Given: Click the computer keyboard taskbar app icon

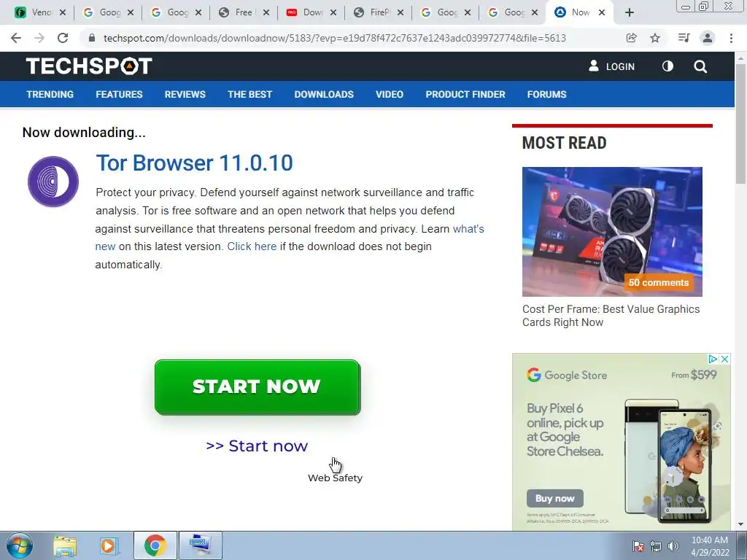Looking at the screenshot, I should coord(200,545).
